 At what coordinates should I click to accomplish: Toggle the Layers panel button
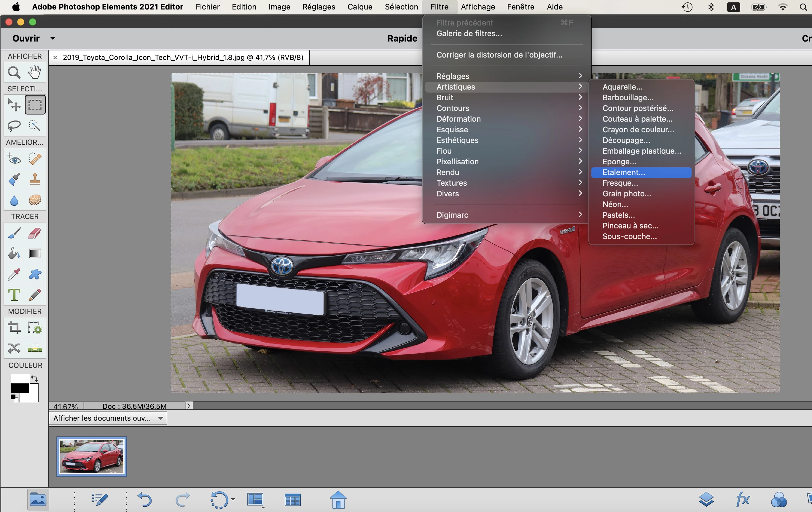(x=706, y=500)
